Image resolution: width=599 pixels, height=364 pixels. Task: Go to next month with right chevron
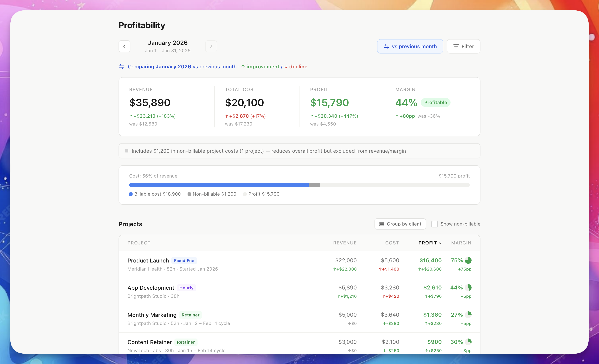click(211, 46)
